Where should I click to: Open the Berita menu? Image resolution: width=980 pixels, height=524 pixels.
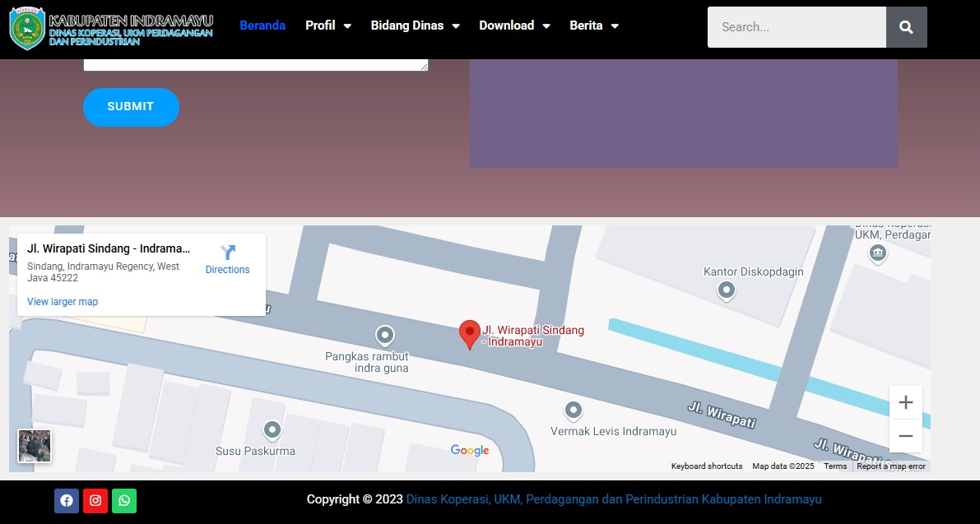pyautogui.click(x=594, y=26)
